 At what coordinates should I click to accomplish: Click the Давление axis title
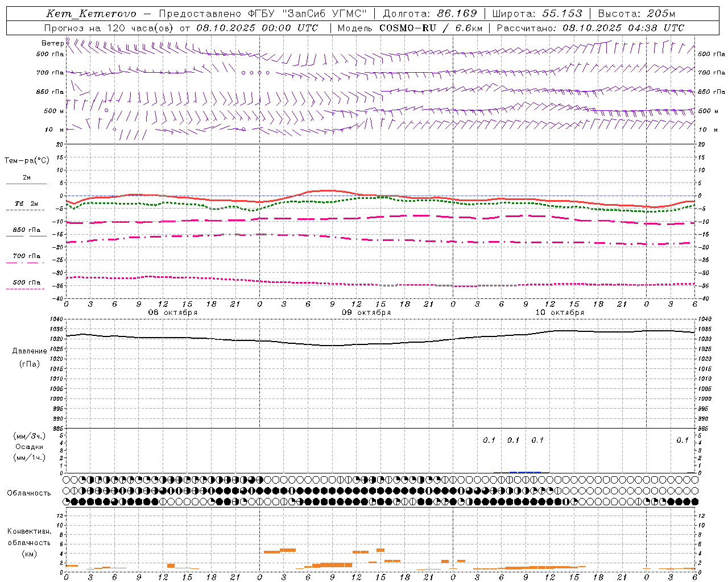(30, 351)
